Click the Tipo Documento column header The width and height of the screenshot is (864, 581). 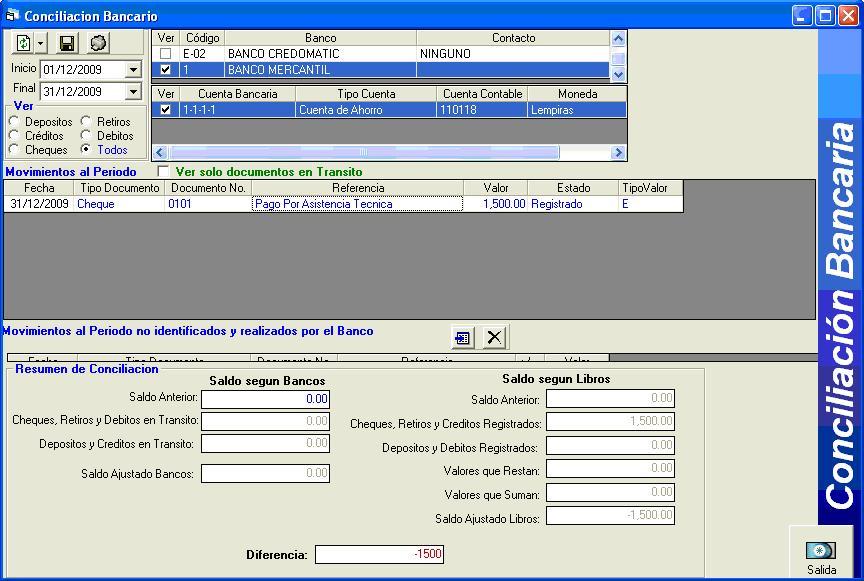[x=120, y=188]
